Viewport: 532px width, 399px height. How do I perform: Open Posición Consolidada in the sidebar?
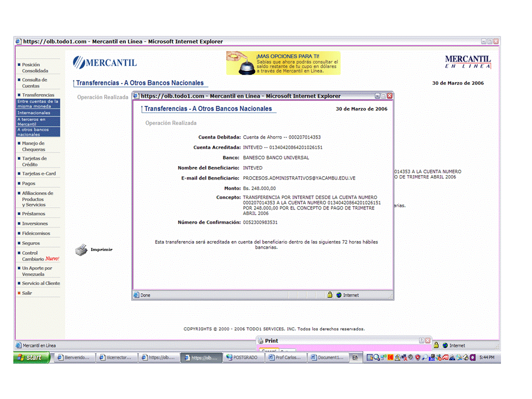(x=35, y=68)
